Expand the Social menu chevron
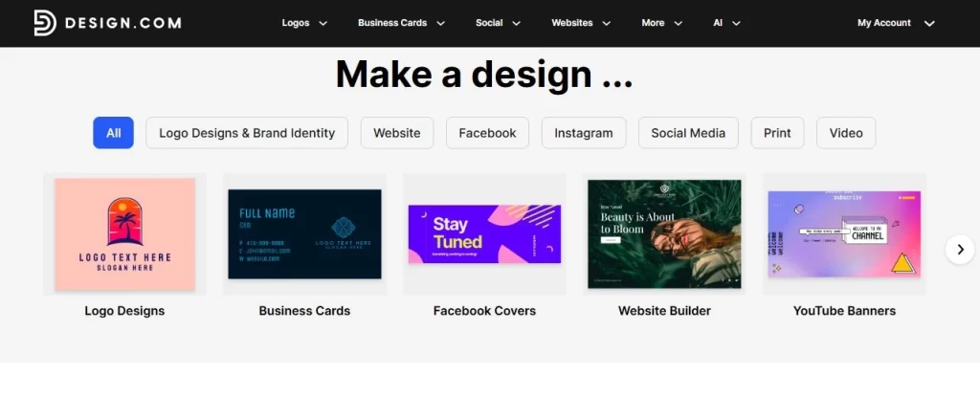The height and width of the screenshot is (418, 980). [x=516, y=23]
